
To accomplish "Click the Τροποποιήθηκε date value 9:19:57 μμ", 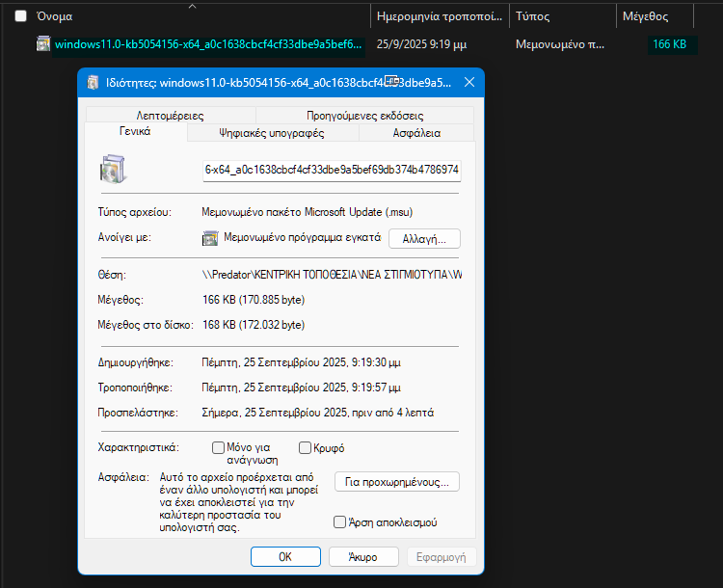I will [x=301, y=388].
